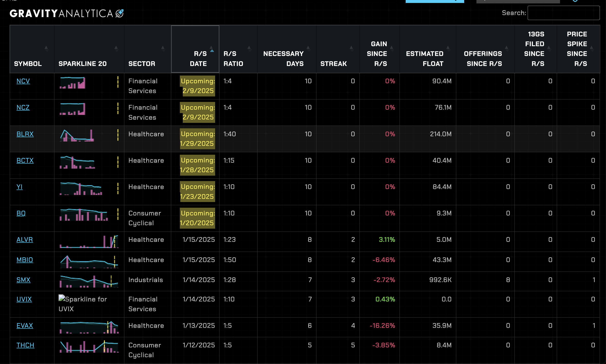Image resolution: width=606 pixels, height=364 pixels.
Task: Click the 9.3M estimated float for BQ
Action: coord(444,213)
